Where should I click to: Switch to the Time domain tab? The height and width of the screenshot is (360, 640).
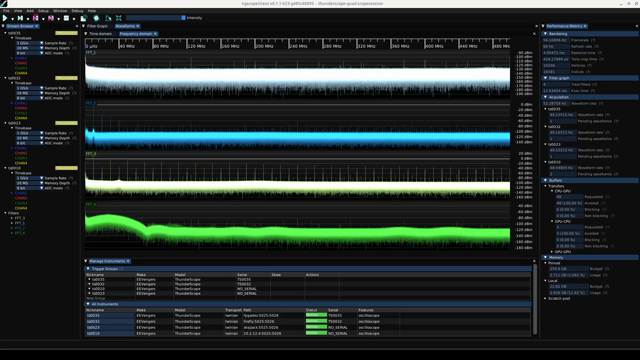point(100,34)
